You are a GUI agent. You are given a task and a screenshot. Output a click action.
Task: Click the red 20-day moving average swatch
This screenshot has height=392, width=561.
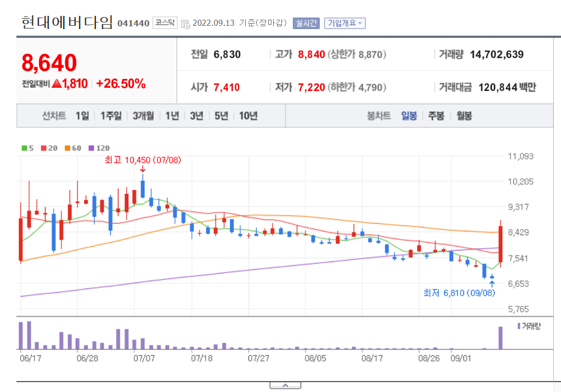coord(44,148)
